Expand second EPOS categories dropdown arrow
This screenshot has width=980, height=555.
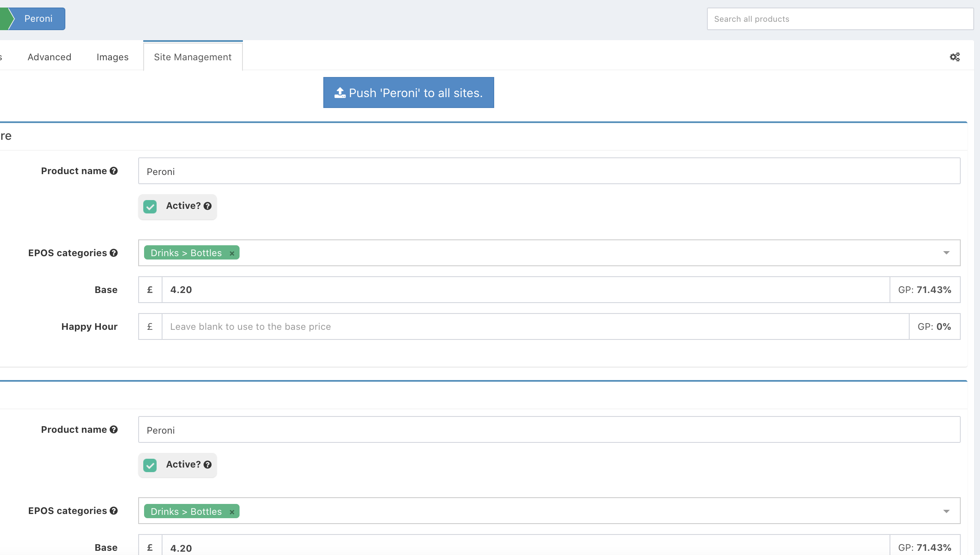(x=946, y=511)
